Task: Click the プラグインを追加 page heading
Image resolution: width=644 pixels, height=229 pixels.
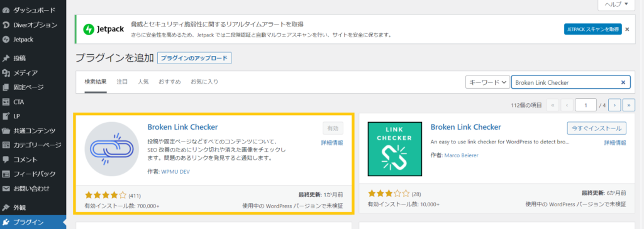Action: [114, 58]
